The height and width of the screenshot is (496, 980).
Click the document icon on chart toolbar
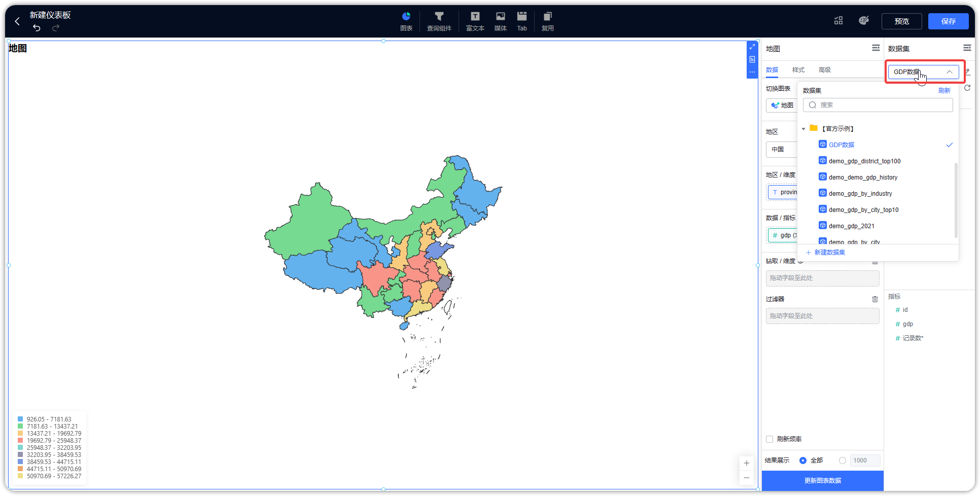(752, 59)
